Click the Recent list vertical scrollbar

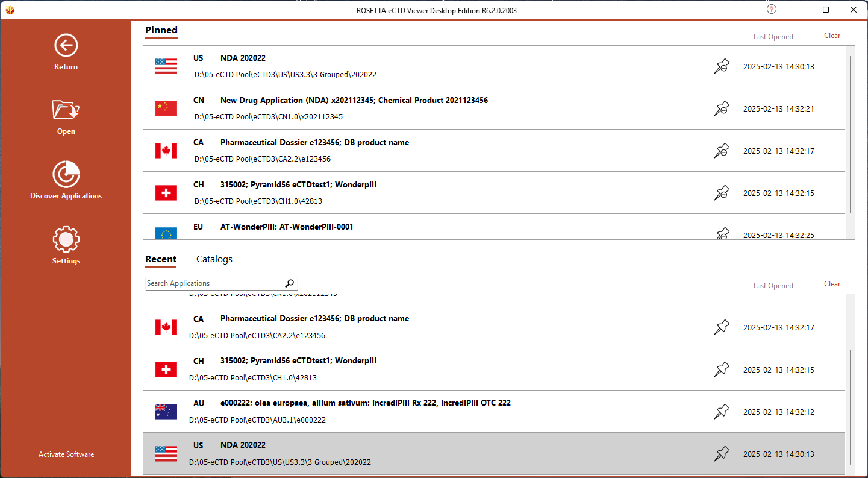pos(851,407)
